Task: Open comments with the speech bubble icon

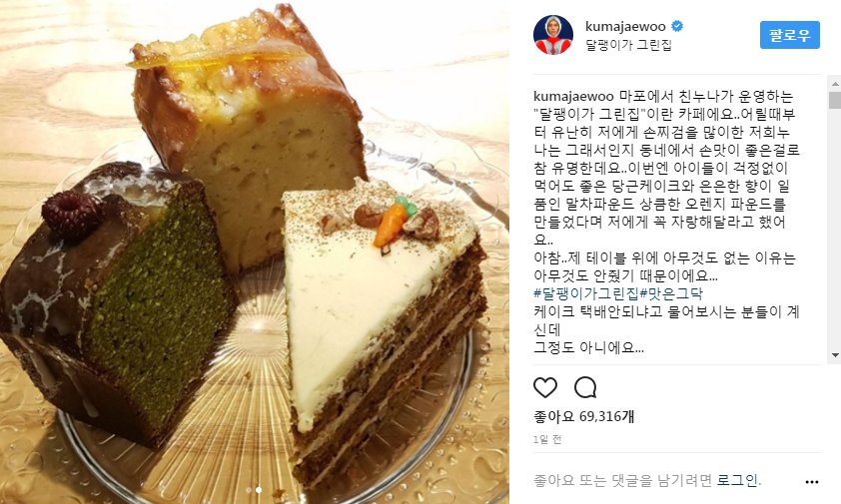Action: point(585,387)
